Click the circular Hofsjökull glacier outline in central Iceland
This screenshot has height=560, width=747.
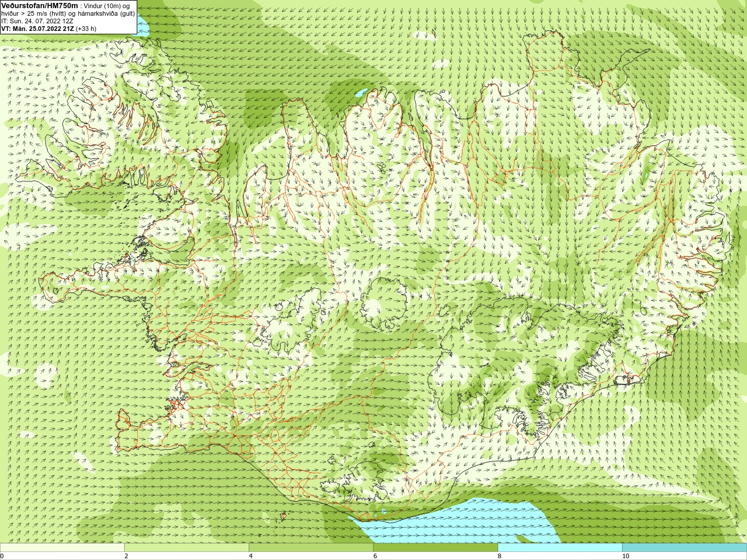384,304
